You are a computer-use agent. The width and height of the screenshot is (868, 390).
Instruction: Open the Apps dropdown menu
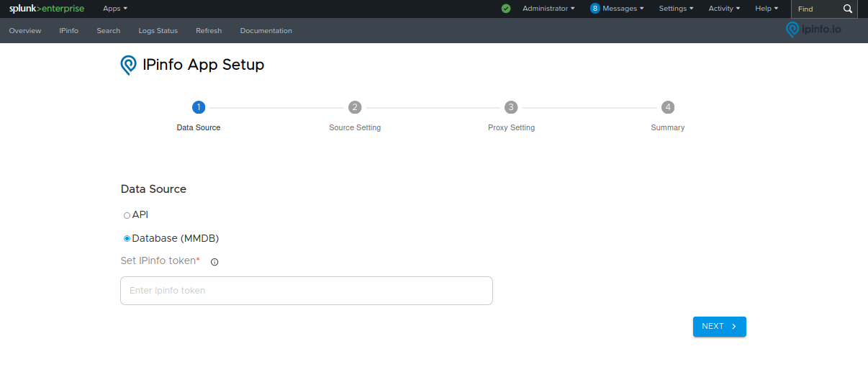tap(115, 9)
